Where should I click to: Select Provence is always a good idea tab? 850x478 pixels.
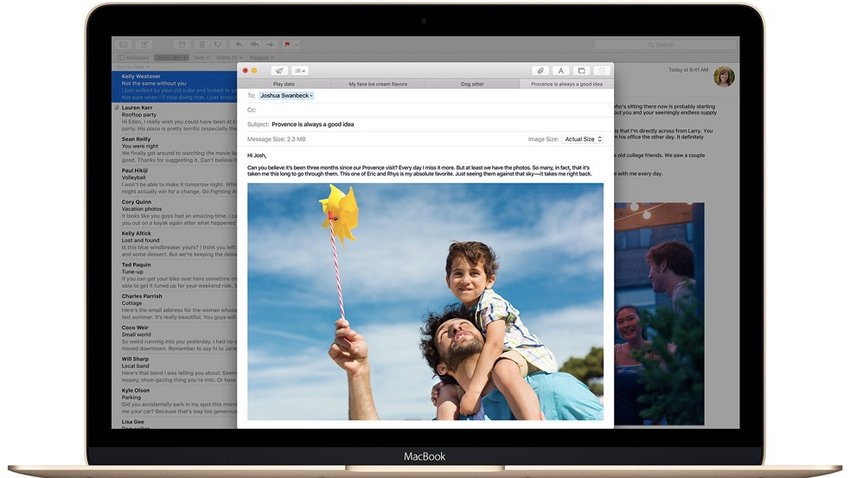[566, 84]
